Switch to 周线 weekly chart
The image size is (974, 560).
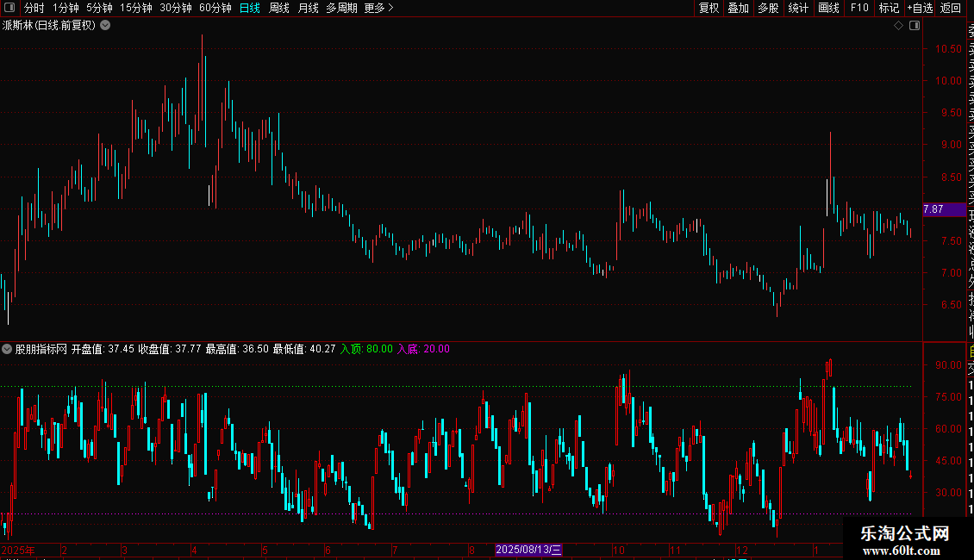point(279,8)
